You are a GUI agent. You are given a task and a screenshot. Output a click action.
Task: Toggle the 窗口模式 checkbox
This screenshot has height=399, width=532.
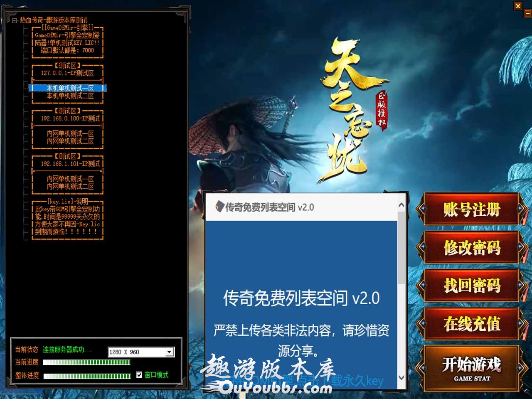(x=139, y=375)
